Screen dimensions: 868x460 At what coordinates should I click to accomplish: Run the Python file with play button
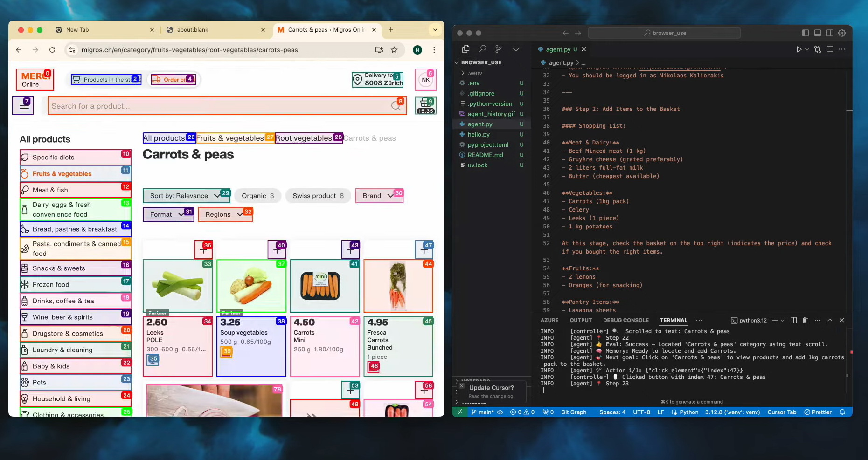[799, 49]
